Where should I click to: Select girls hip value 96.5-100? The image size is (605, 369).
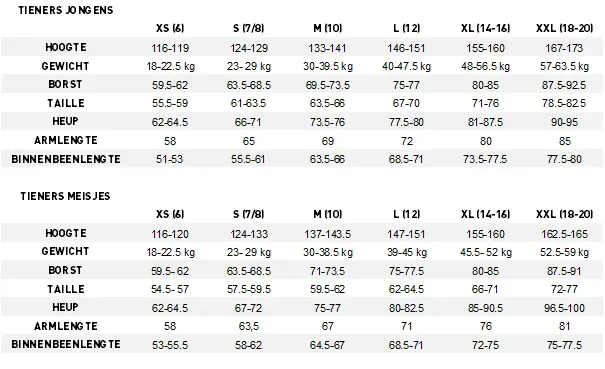coord(564,308)
